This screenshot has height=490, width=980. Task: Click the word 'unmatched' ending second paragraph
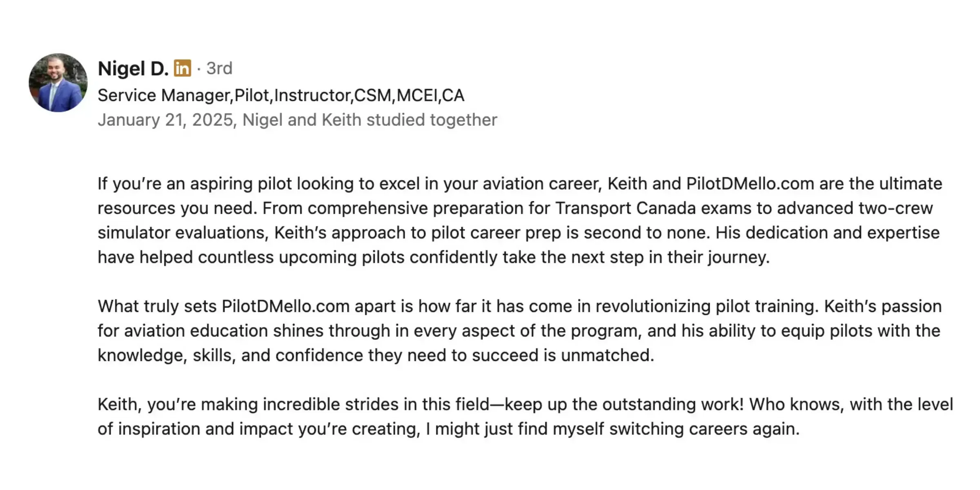tap(605, 355)
